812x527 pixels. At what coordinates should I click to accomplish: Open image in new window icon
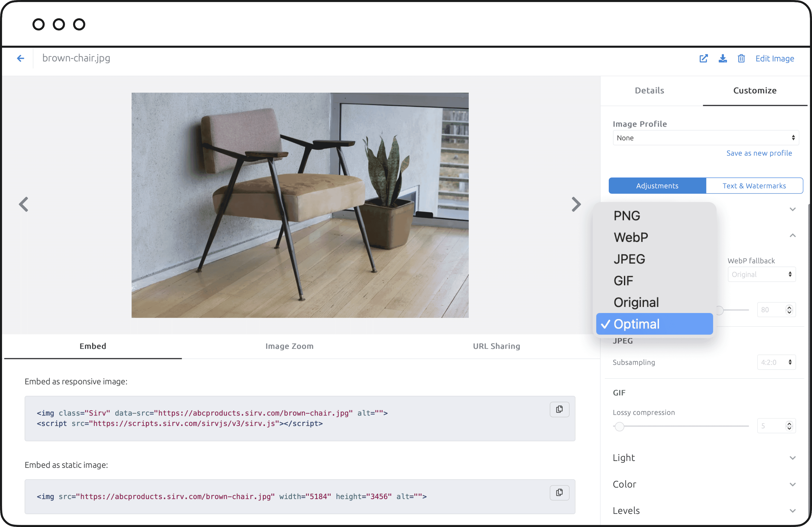click(x=703, y=58)
